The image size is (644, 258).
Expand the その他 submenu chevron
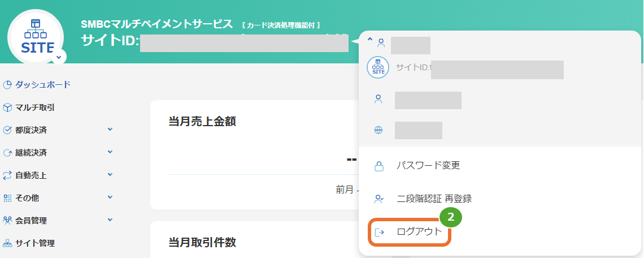point(110,197)
